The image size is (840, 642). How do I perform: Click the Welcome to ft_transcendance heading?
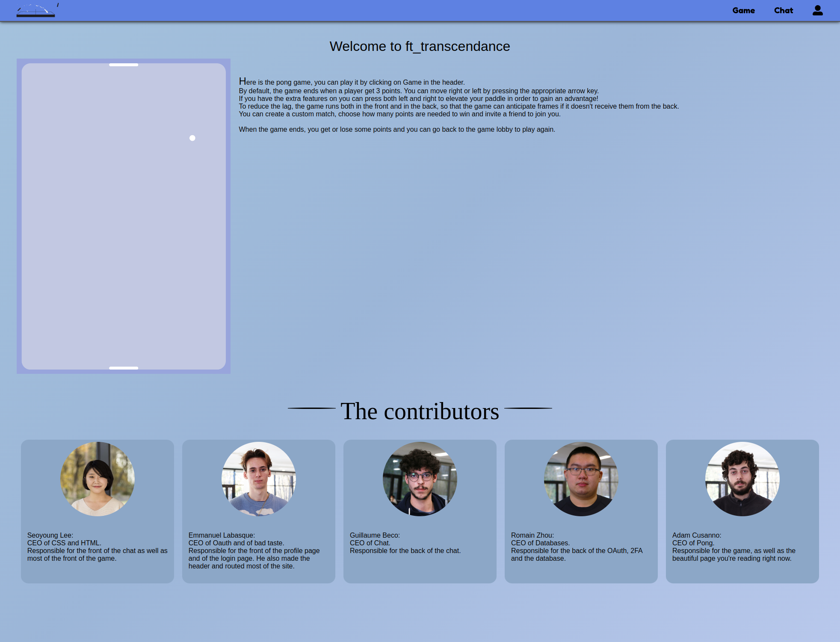pos(419,46)
